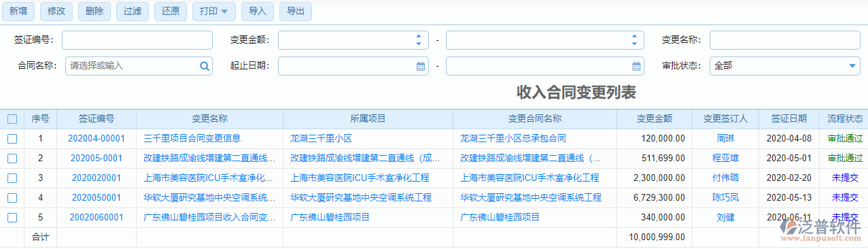This screenshot has height=249, width=868.
Task: Open visa number 2020020001 link
Action: coord(97,178)
